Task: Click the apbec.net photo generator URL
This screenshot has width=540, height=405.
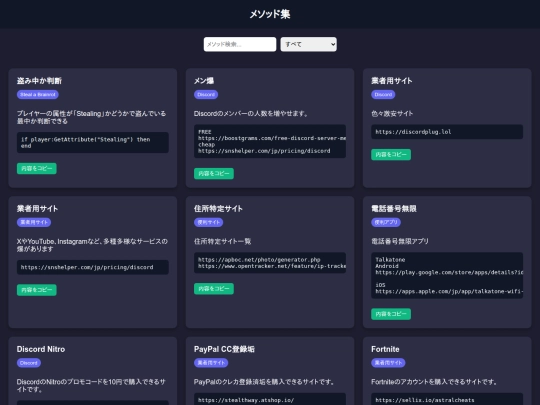Action: (x=259, y=260)
